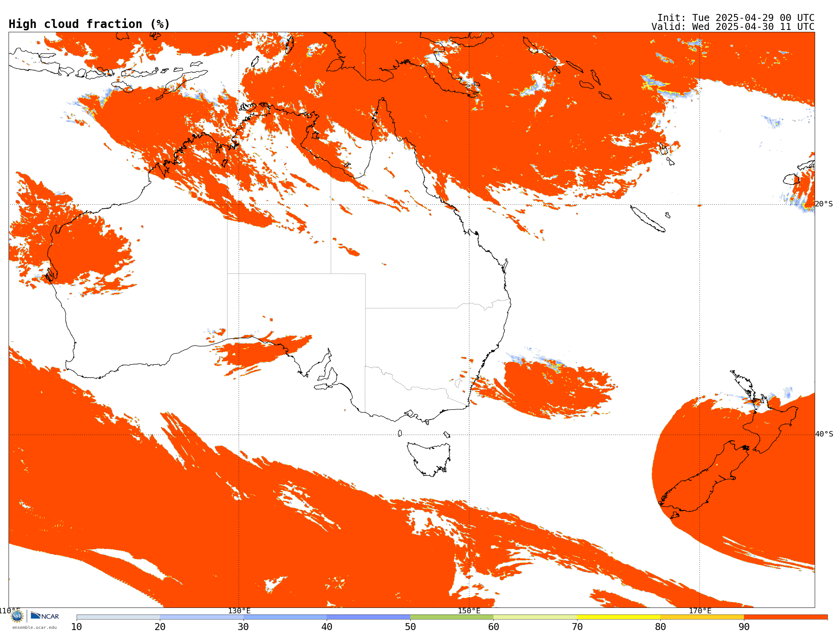Click the 30-40 blue colorbar segment

pyautogui.click(x=285, y=617)
